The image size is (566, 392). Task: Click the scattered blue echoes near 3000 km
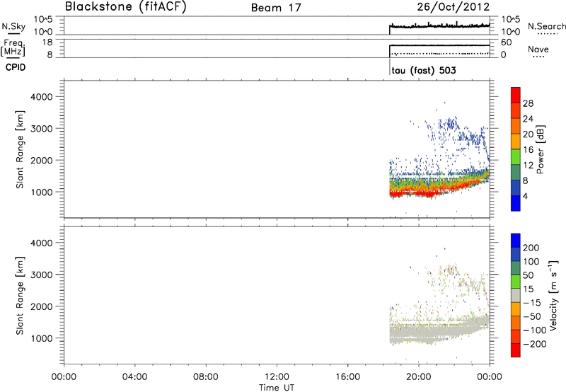449,125
